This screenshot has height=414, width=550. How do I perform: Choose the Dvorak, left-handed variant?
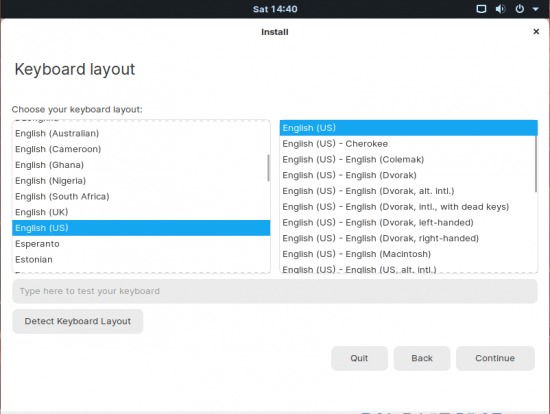coord(409,223)
